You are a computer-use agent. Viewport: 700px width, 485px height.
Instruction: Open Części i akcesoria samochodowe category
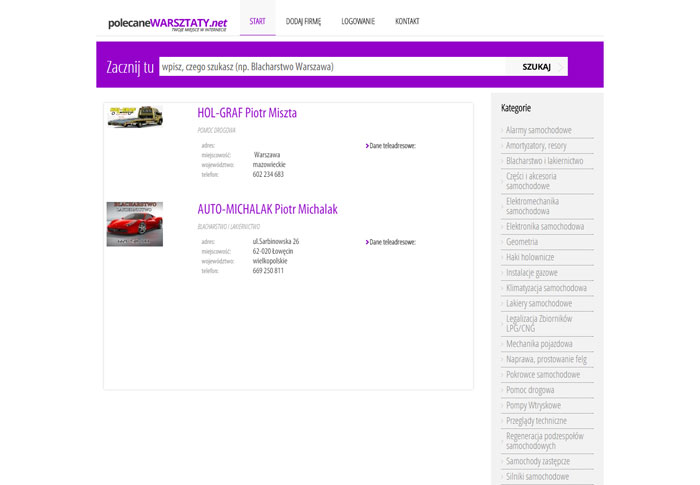[531, 181]
